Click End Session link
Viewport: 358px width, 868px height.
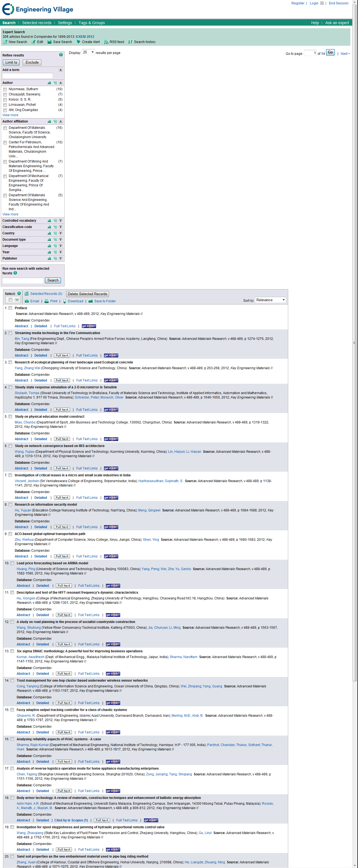339,3
